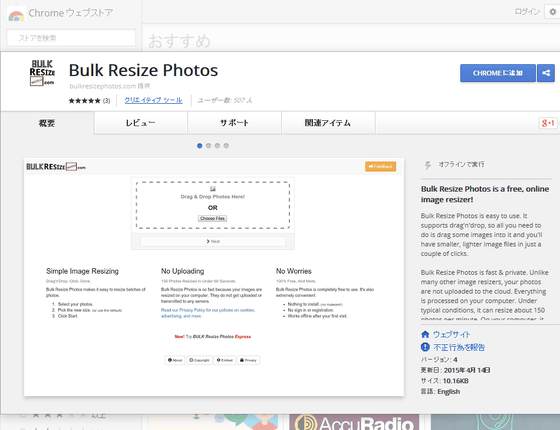Click the Privacy button in preview footer

248,360
